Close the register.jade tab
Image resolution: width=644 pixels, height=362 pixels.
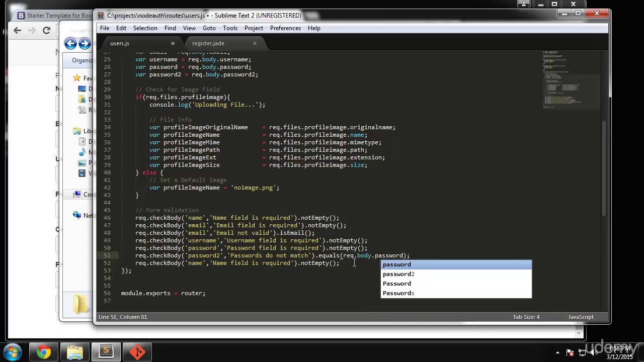[255, 43]
